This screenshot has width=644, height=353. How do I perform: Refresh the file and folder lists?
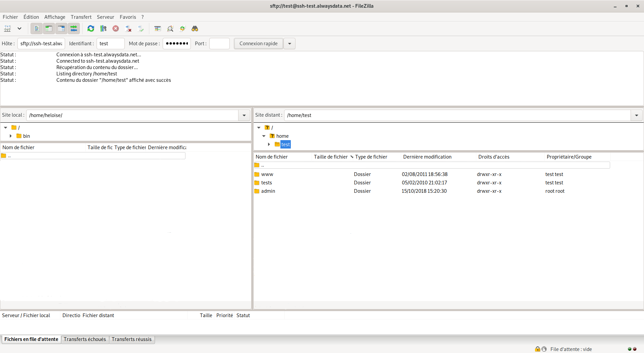tap(91, 28)
